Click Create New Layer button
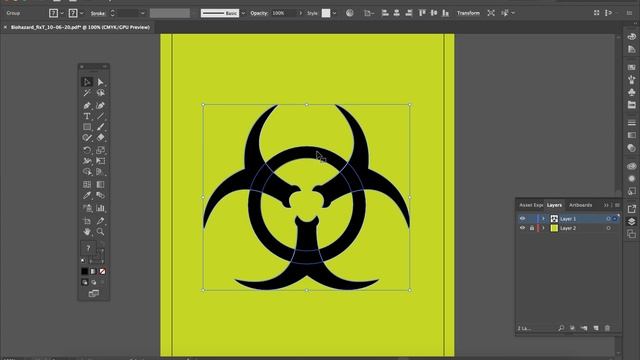This screenshot has height=360, width=640. click(x=596, y=328)
